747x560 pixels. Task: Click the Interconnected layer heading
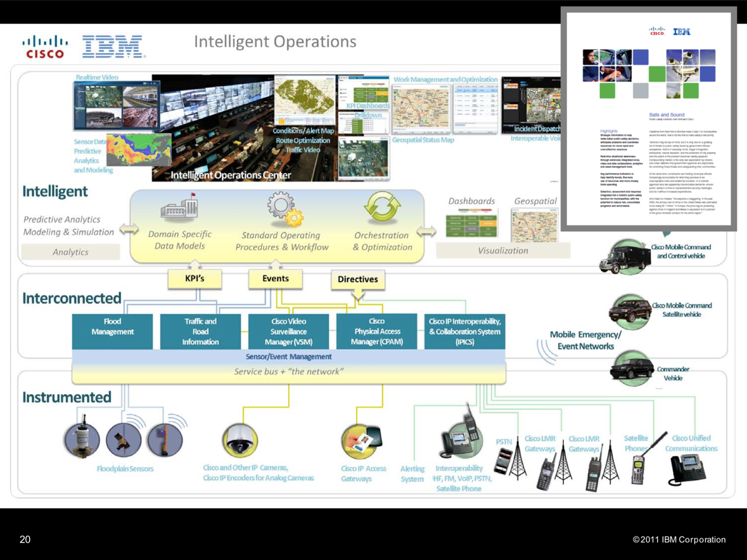(72, 298)
